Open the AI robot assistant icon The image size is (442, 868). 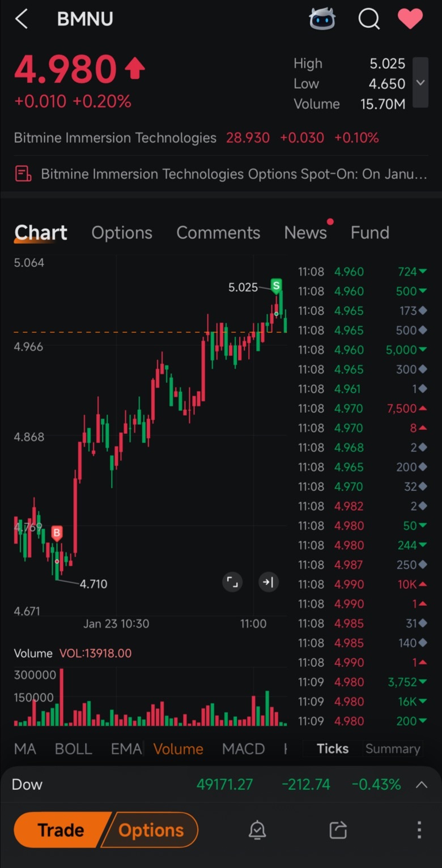[322, 19]
